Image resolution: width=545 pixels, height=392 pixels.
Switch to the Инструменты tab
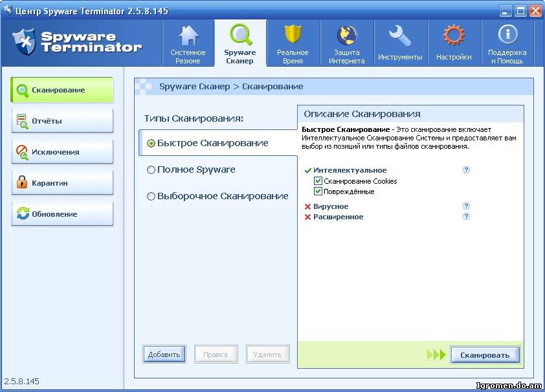point(400,43)
